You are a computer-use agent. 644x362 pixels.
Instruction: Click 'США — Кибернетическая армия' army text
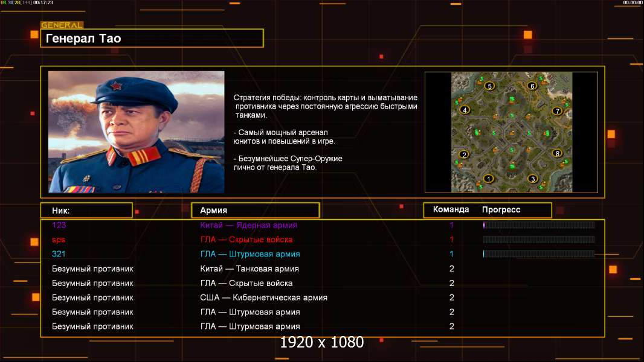click(x=263, y=297)
